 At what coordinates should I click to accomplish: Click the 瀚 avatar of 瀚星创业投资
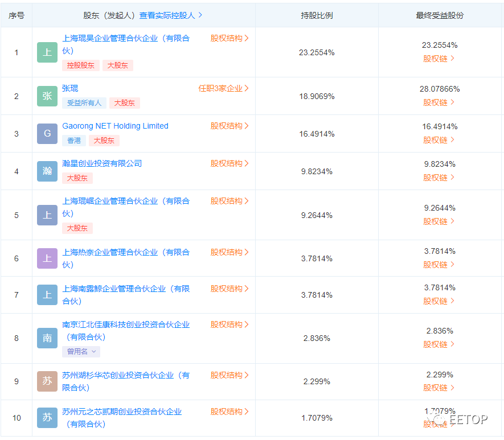tap(47, 171)
